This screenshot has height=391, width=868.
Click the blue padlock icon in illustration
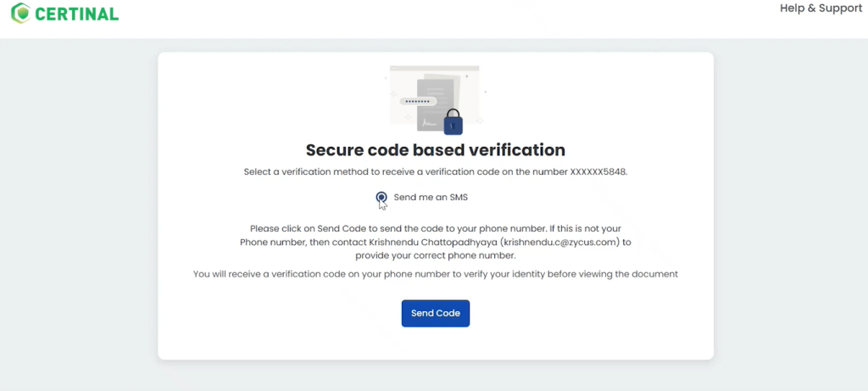coord(453,122)
